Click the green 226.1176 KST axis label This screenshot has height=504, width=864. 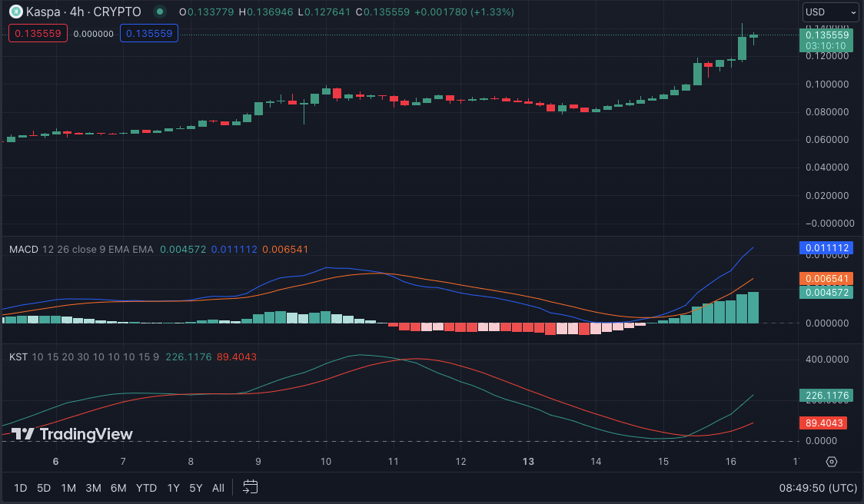click(826, 396)
